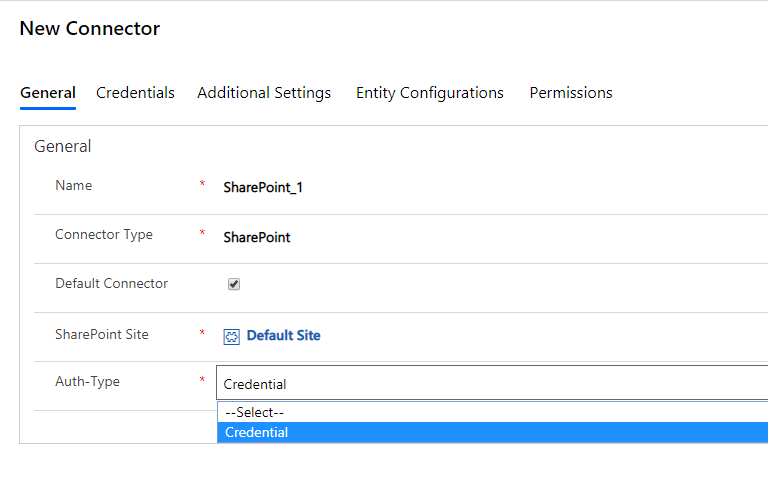Image resolution: width=768 pixels, height=480 pixels.
Task: Click the Connector Type value SharePoint
Action: click(x=257, y=238)
